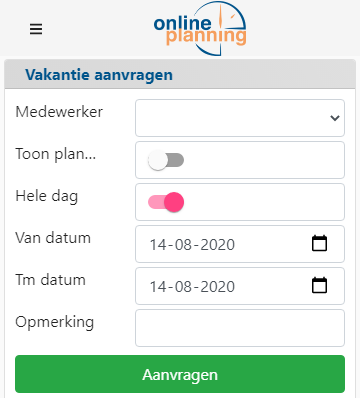The height and width of the screenshot is (398, 360).
Task: Focus the Opmerking text field
Action: (x=240, y=328)
